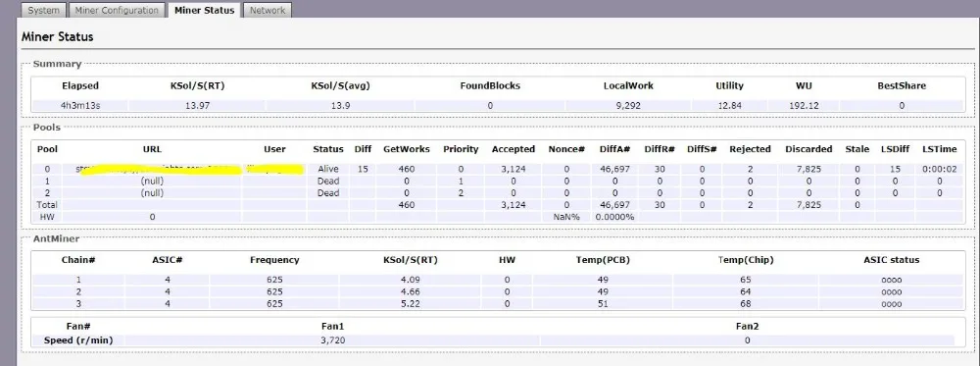Image resolution: width=980 pixels, height=366 pixels.
Task: Select pool 0 DiffA# value 46,697
Action: pos(614,169)
